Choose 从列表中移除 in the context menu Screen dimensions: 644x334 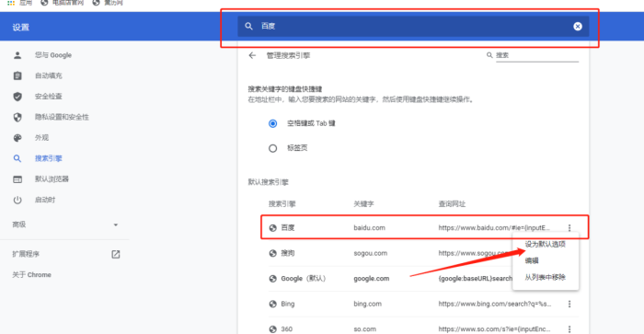coord(545,277)
